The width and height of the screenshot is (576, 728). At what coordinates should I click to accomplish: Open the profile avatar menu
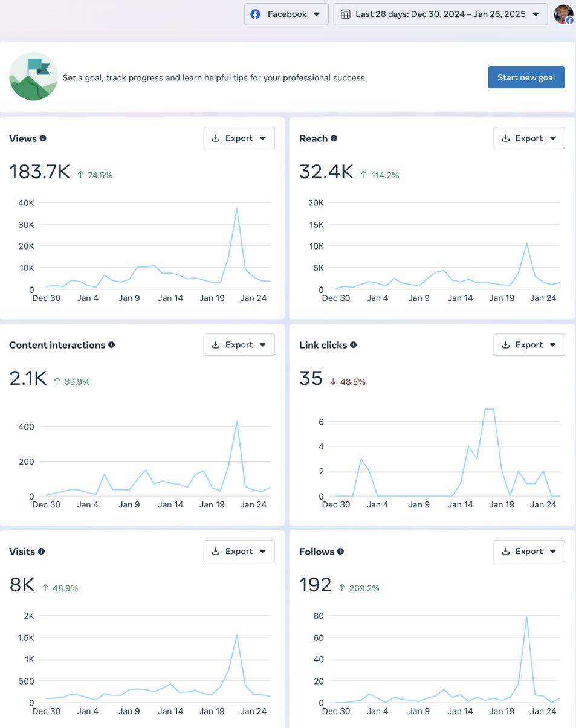pyautogui.click(x=564, y=14)
